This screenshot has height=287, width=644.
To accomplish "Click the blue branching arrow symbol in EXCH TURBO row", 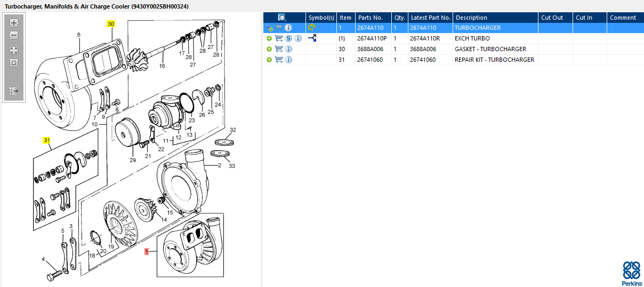I will click(312, 38).
